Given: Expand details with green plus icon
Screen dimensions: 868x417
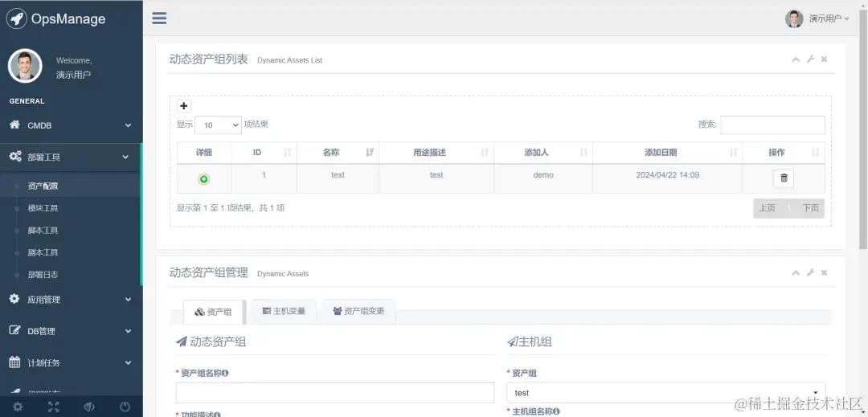Looking at the screenshot, I should coord(203,179).
